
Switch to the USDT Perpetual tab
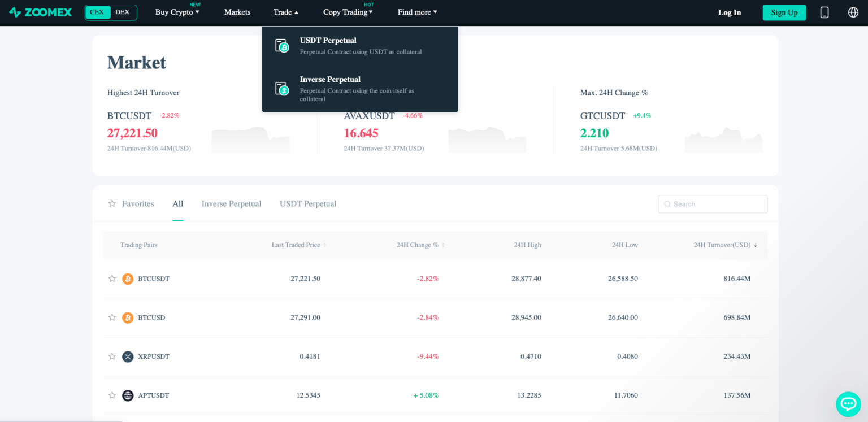[x=308, y=203]
